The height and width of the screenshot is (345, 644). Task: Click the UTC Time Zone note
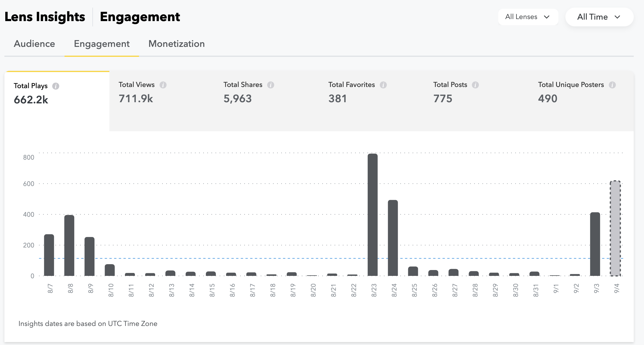88,324
